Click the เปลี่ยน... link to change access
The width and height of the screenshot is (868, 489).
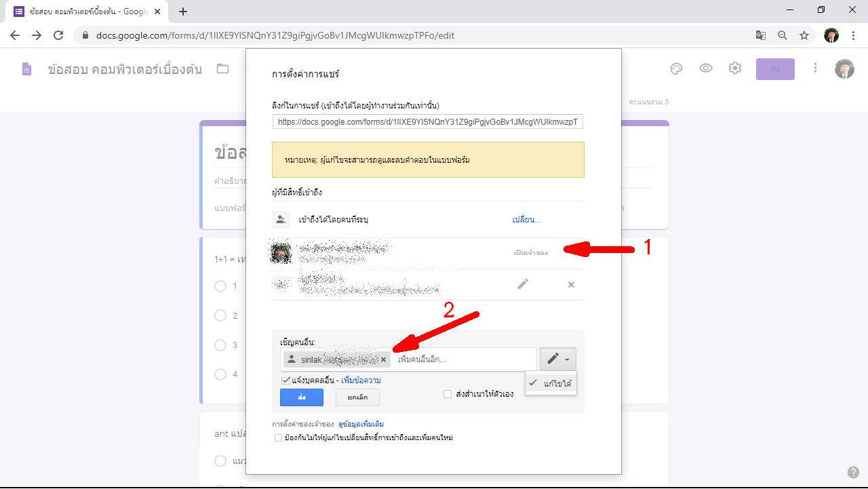tap(526, 220)
